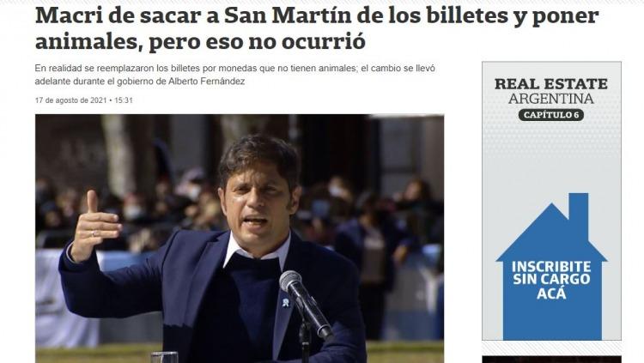644x363 pixels.
Task: Click the publication time 15:31
Action: 124,100
